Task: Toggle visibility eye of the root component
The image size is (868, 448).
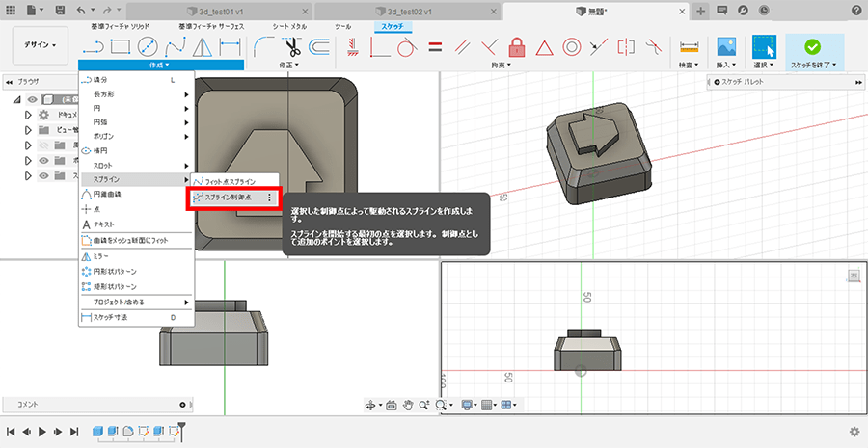Action: coord(30,99)
